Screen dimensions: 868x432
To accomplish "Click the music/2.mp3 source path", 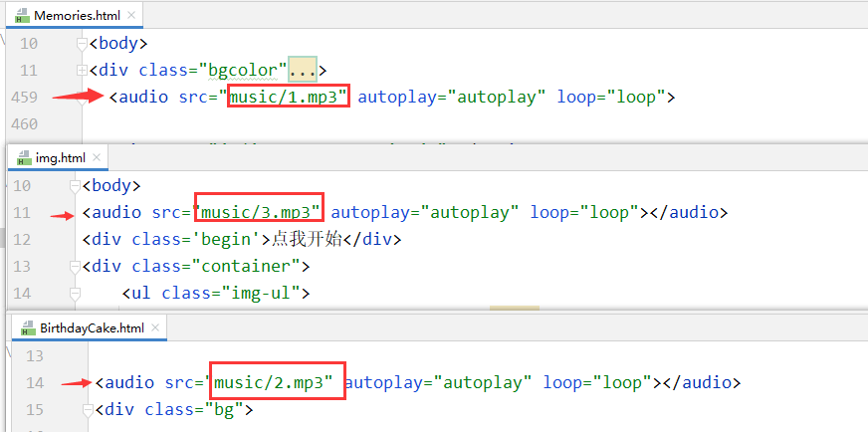I will click(x=270, y=382).
